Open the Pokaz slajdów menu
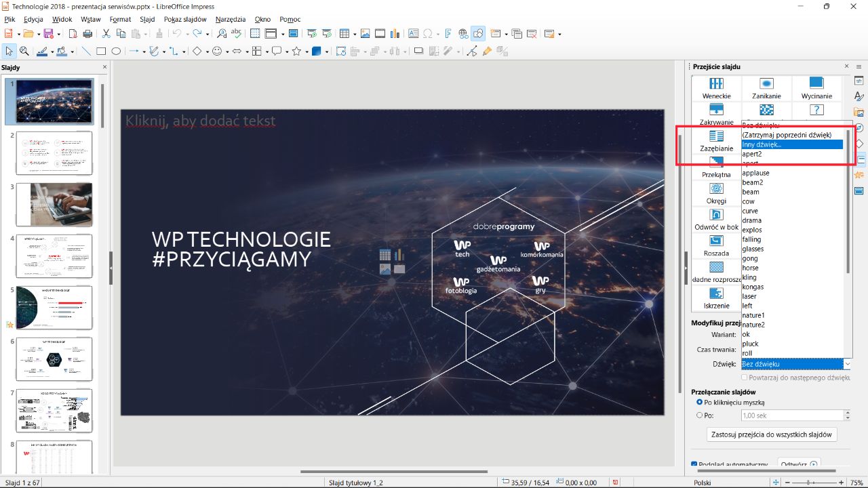868x488 pixels. click(185, 19)
